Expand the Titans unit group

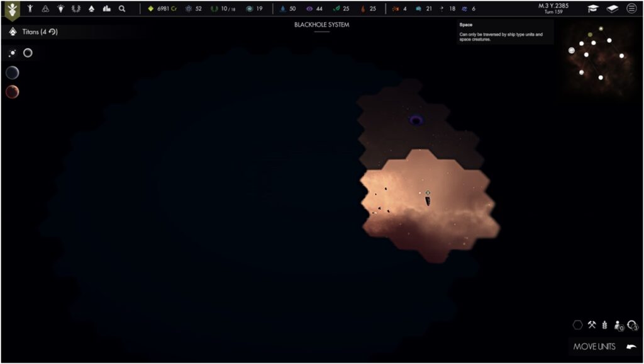click(35, 31)
